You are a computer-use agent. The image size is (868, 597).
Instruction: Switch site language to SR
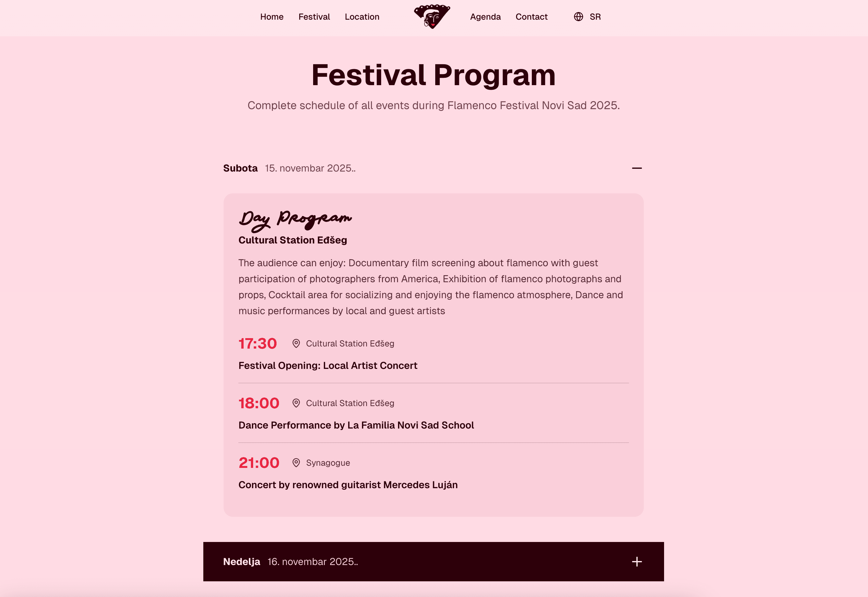tap(595, 17)
